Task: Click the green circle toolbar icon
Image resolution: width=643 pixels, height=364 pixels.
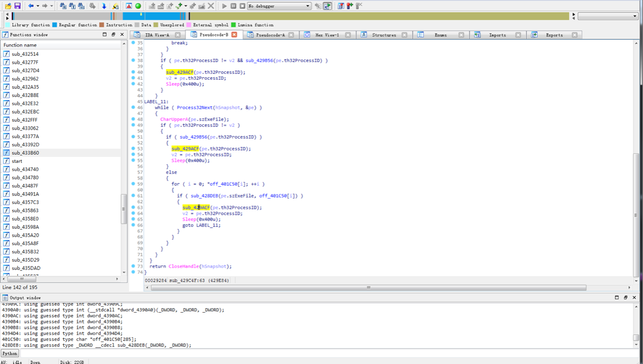Action: click(138, 5)
